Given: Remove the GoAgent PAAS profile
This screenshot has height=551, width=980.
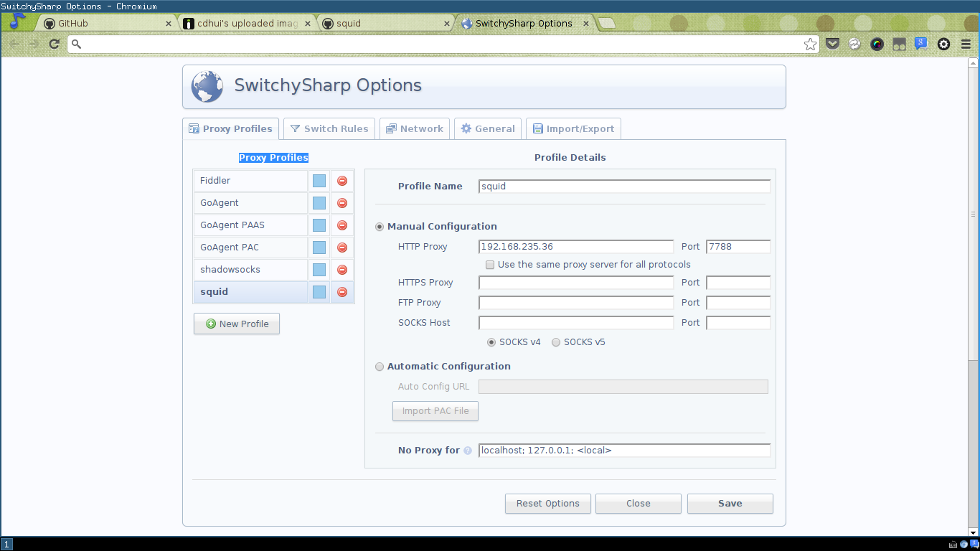Looking at the screenshot, I should point(342,225).
